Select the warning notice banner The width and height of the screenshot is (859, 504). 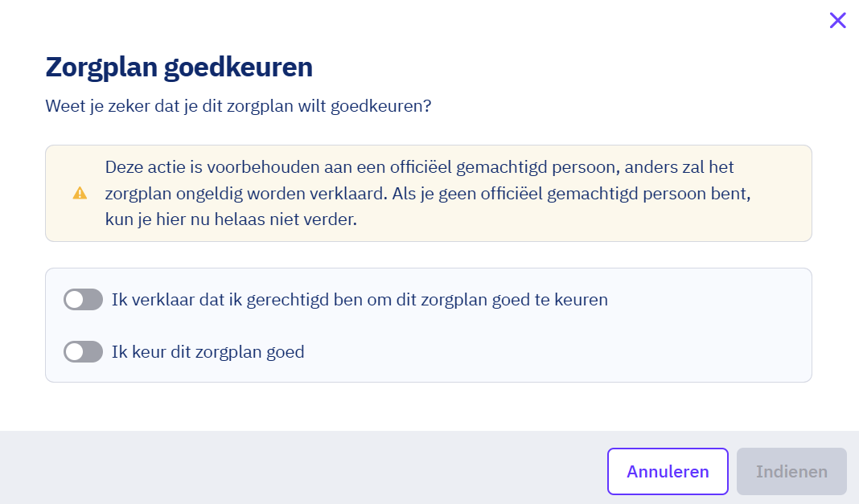point(429,193)
